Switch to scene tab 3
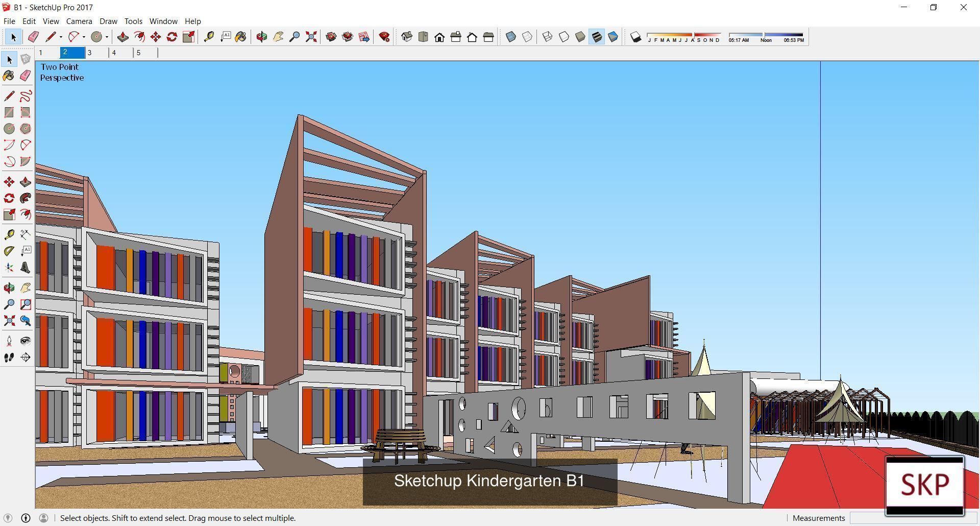 tap(96, 53)
